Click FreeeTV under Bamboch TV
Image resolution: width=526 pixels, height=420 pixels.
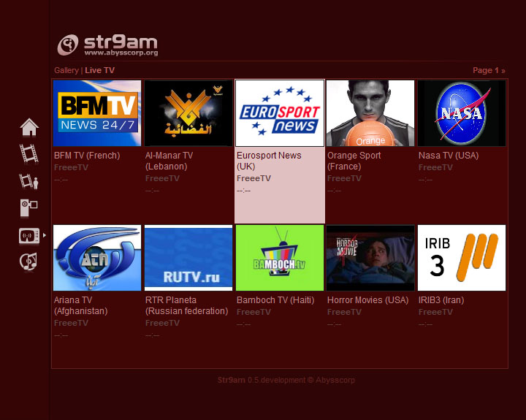click(x=254, y=312)
